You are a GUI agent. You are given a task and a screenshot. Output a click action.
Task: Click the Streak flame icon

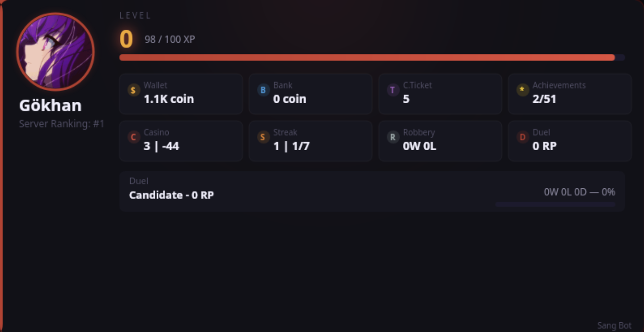coord(263,137)
